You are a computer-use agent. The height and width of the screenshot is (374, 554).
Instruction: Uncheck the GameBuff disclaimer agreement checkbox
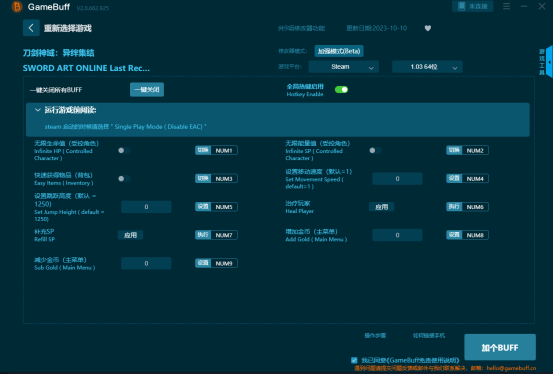click(x=354, y=360)
